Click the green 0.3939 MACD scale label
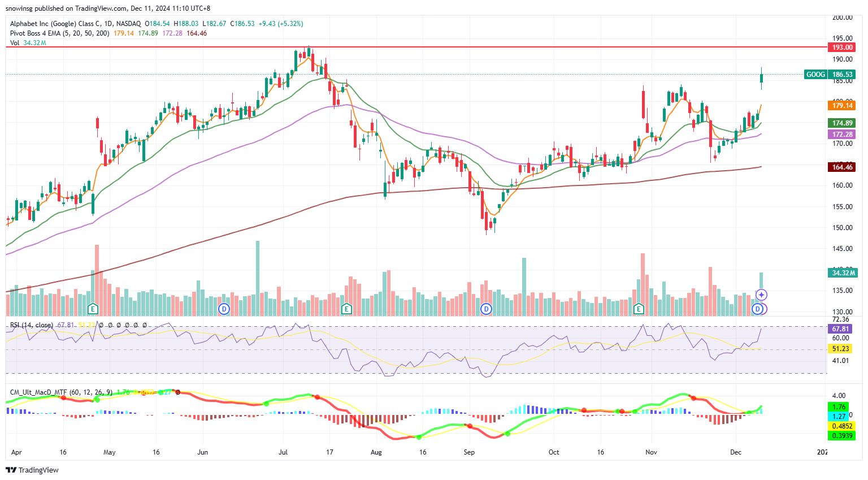Viewport: 868px width, 480px height. click(x=843, y=436)
